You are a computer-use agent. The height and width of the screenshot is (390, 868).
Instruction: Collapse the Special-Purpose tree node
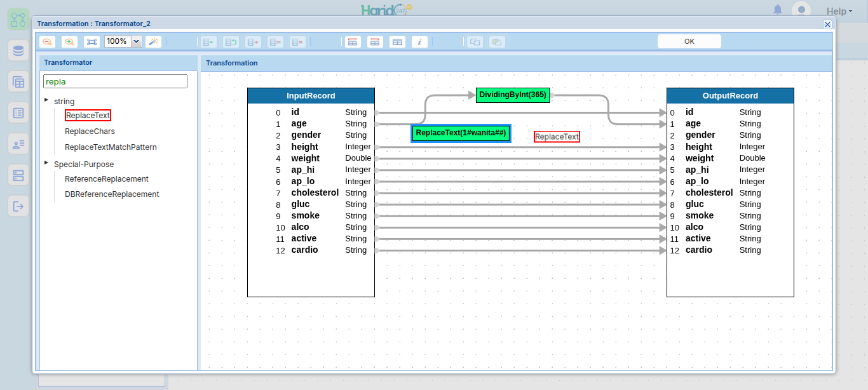click(x=46, y=163)
